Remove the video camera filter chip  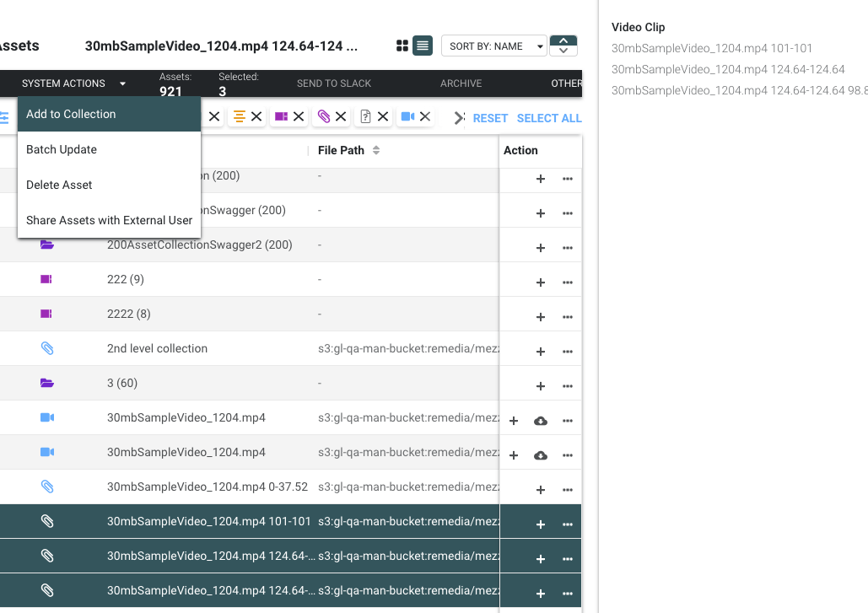pyautogui.click(x=425, y=117)
